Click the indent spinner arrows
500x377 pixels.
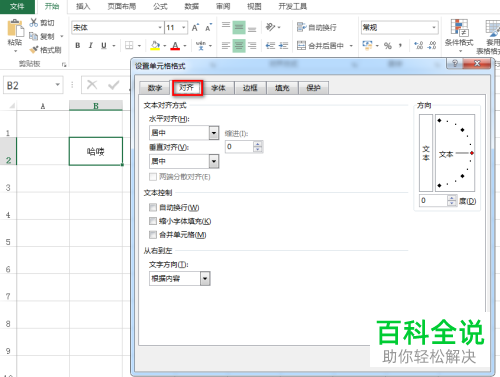pos(258,147)
